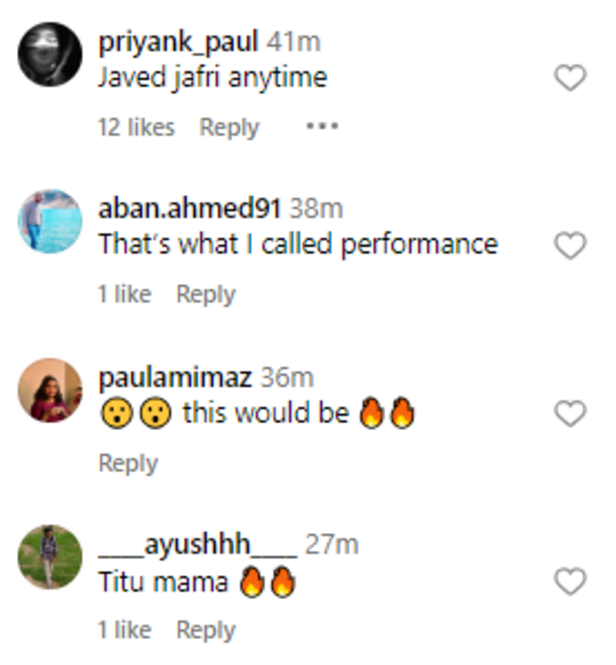
Task: Show who liked aban.ahmed91's comment
Action: point(124,294)
